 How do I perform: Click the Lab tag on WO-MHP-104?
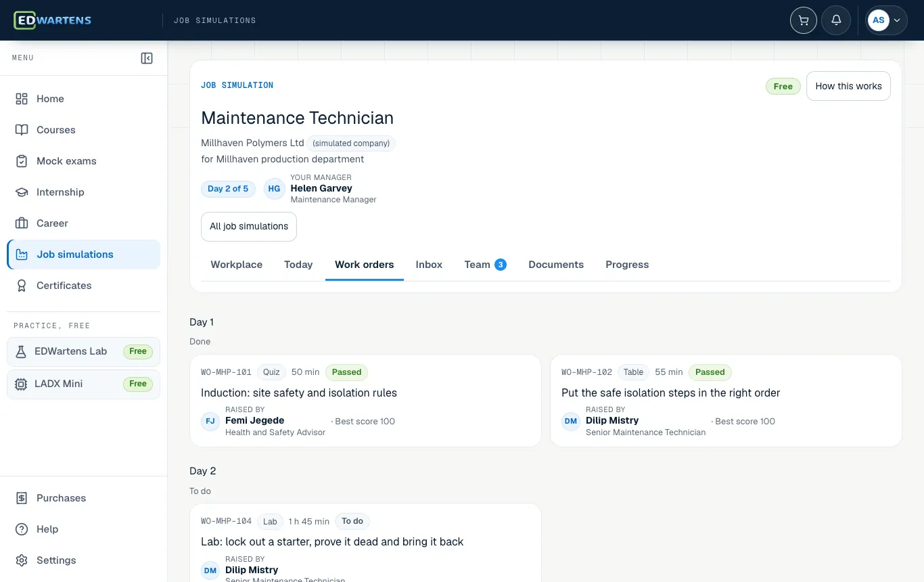click(x=270, y=521)
